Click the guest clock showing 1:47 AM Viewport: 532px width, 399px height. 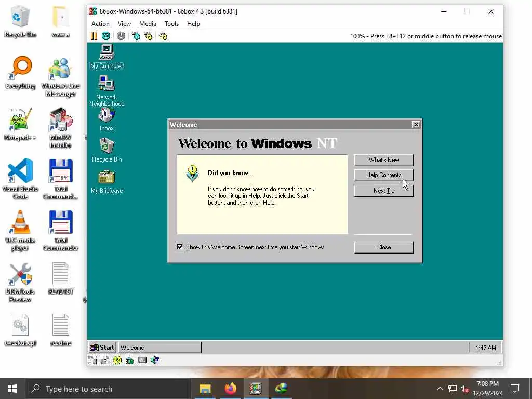(x=486, y=348)
